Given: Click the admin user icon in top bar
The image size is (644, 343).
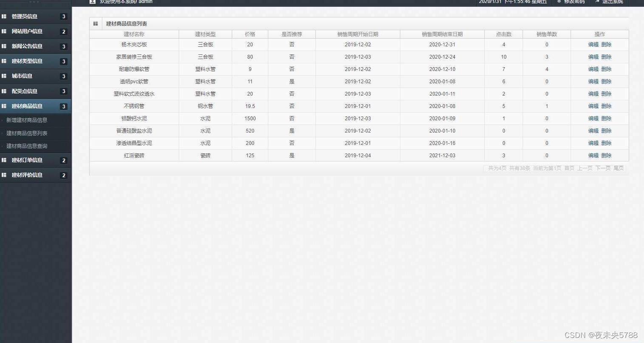Looking at the screenshot, I should (x=92, y=2).
